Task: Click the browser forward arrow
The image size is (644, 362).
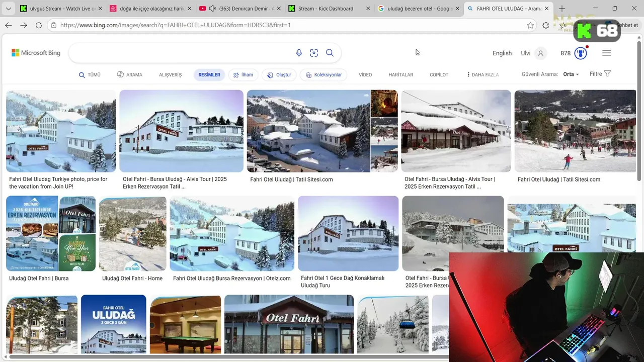Action: coord(24,25)
